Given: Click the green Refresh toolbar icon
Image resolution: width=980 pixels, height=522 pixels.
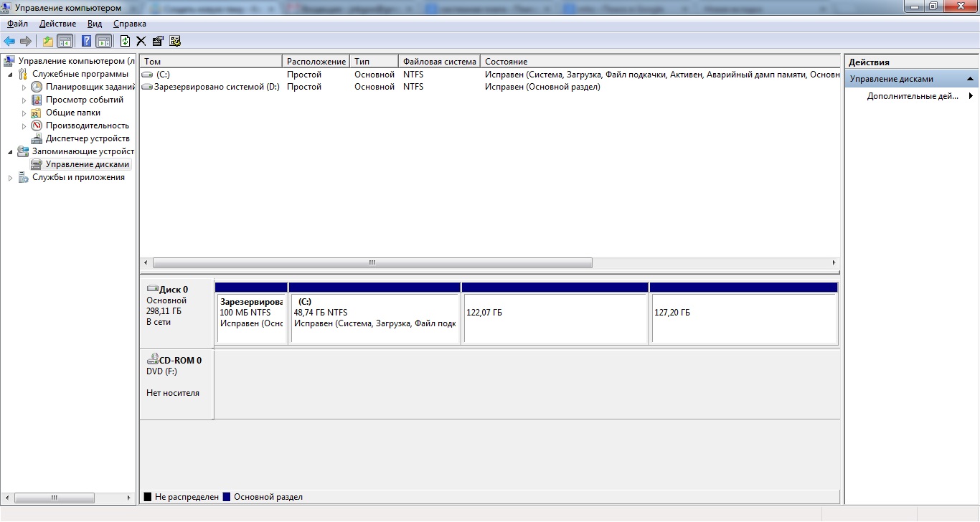Looking at the screenshot, I should 125,41.
